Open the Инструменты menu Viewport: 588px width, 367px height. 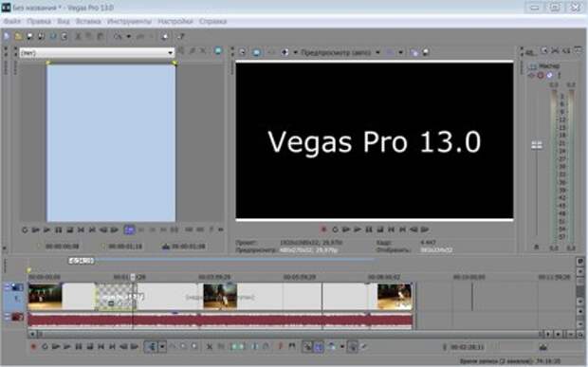[129, 22]
